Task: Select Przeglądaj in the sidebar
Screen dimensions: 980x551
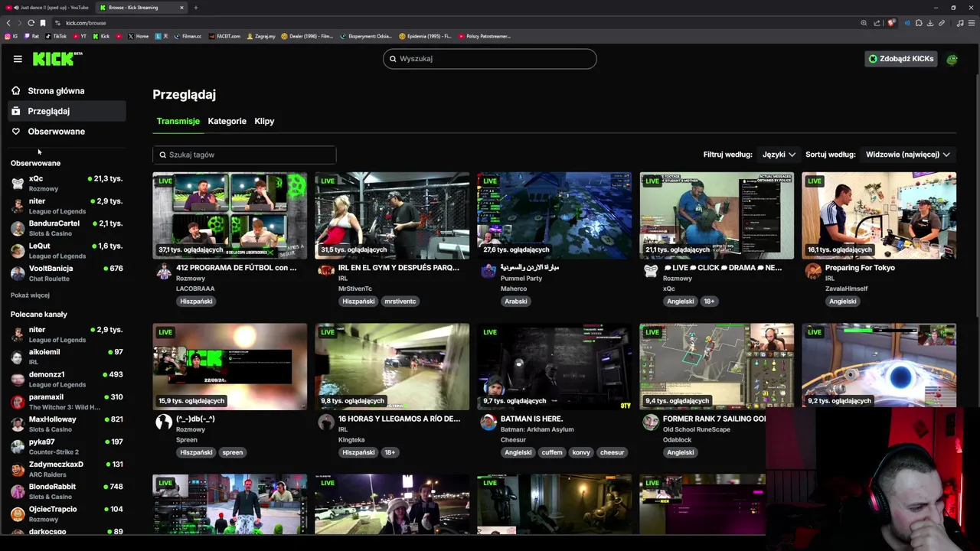Action: pyautogui.click(x=67, y=111)
